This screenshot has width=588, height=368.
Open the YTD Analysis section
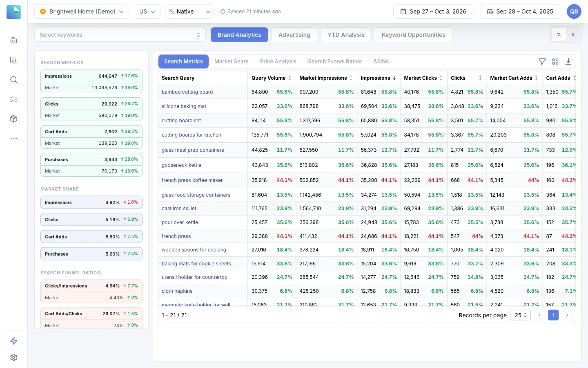point(346,35)
